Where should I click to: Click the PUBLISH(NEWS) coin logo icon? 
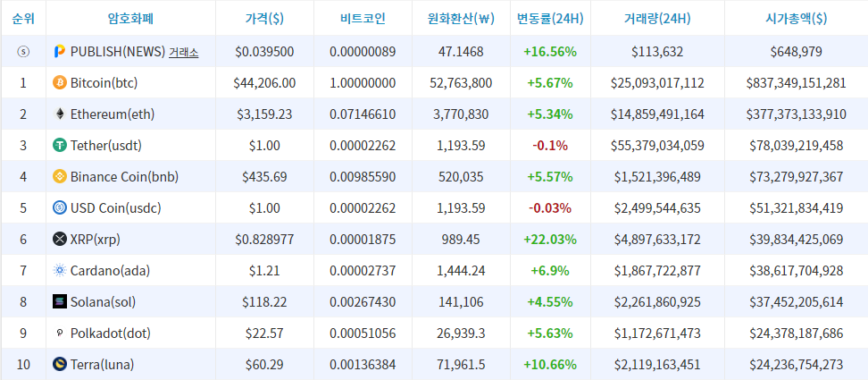(x=59, y=52)
